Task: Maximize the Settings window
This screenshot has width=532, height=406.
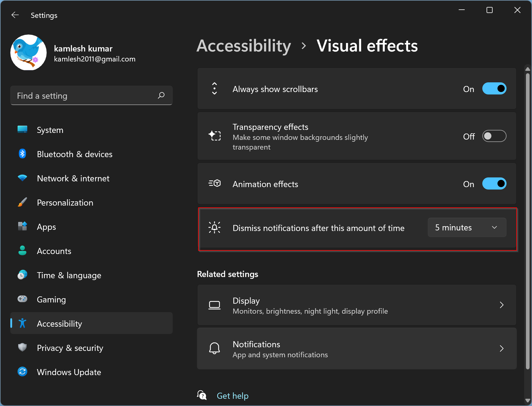Action: point(490,10)
